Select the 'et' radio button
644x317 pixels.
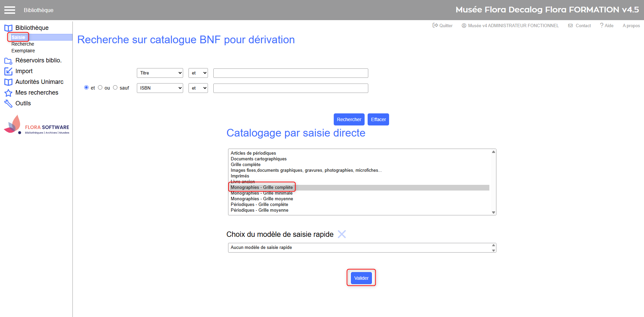tap(87, 88)
